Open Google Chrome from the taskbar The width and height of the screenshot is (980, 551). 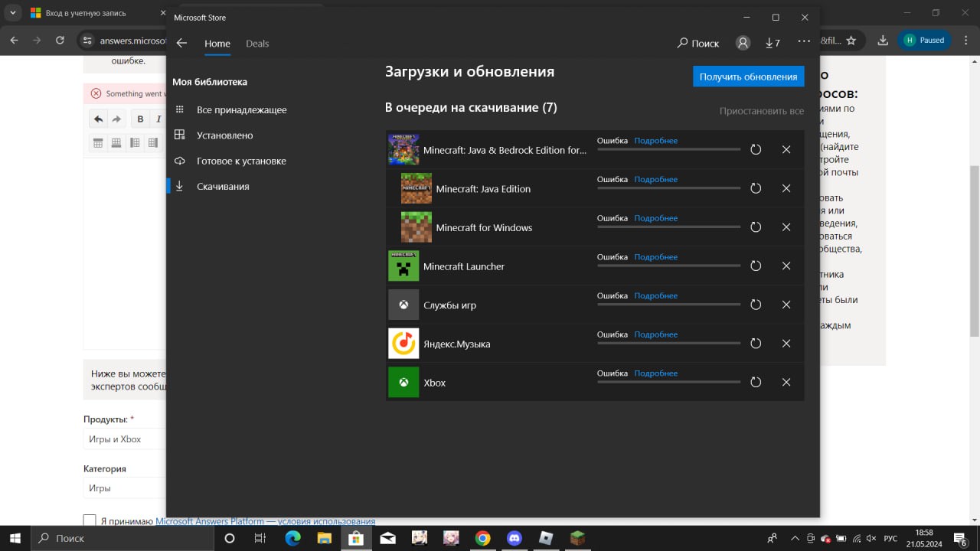pos(482,538)
